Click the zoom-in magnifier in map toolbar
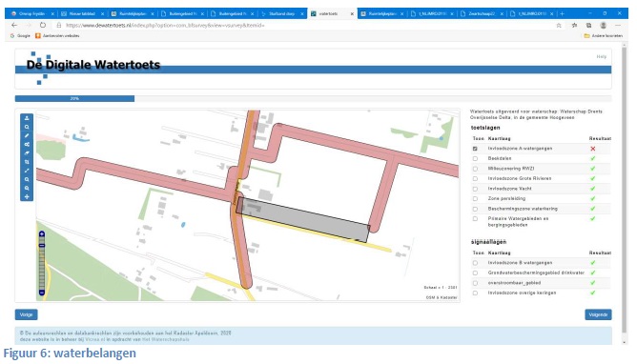Image resolution: width=637 pixels, height=364 pixels. point(27,180)
